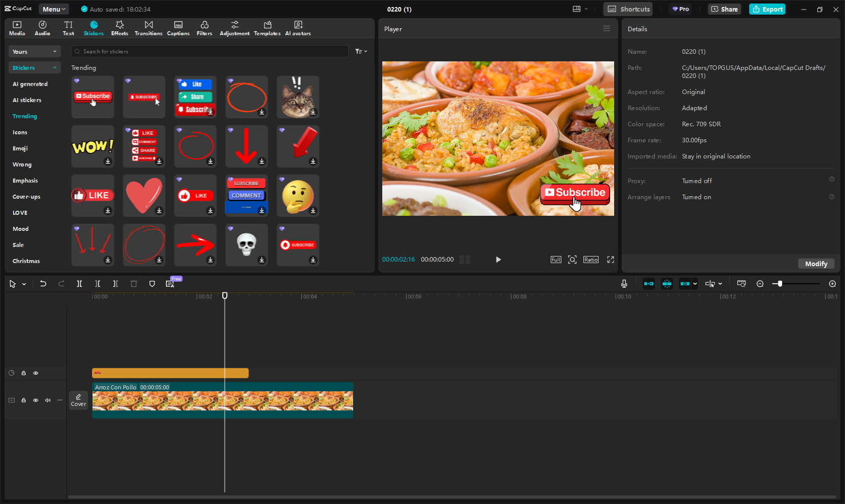Hide the main video track

(36, 400)
